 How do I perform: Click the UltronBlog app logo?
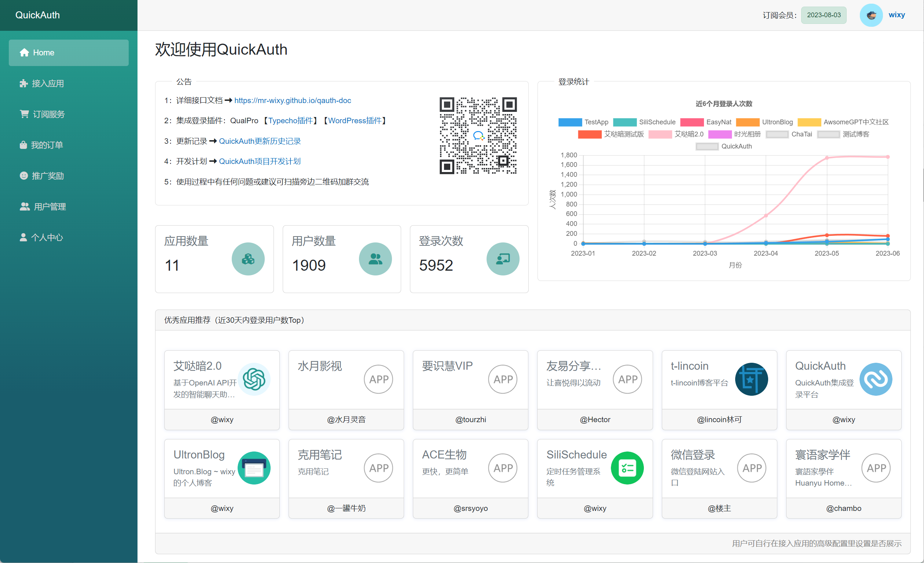(254, 468)
